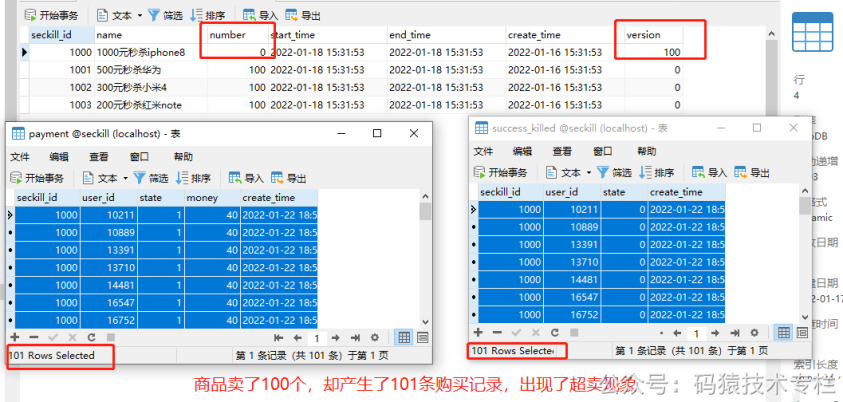Click the start_time column header in main table

(327, 35)
